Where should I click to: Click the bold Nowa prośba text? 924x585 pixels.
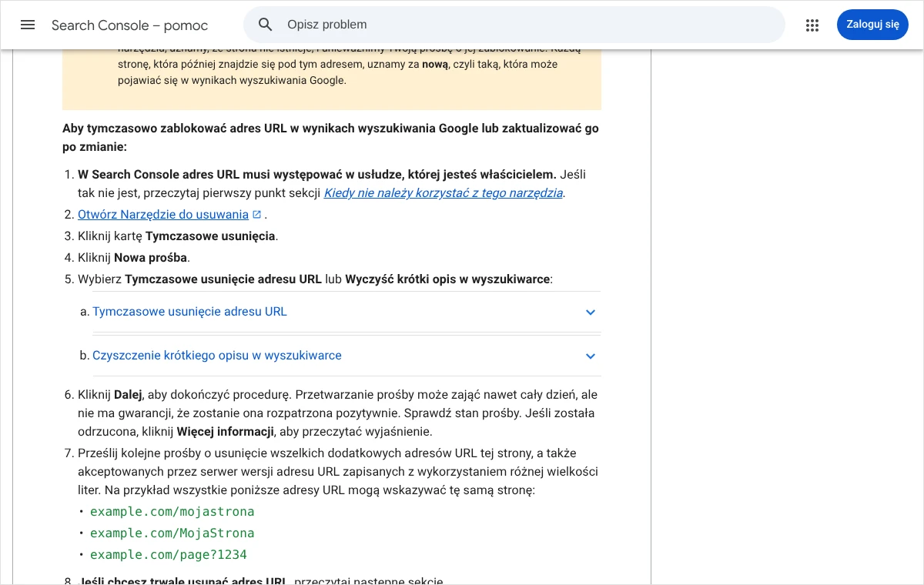pyautogui.click(x=152, y=258)
